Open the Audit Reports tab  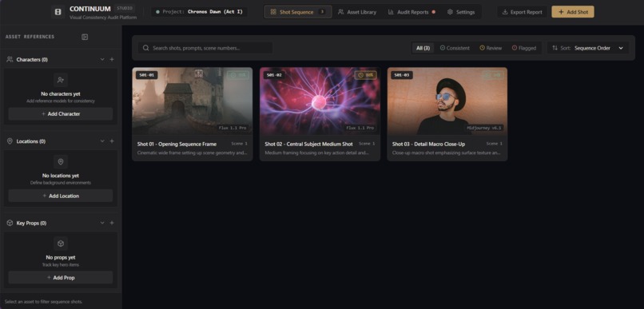(x=411, y=12)
